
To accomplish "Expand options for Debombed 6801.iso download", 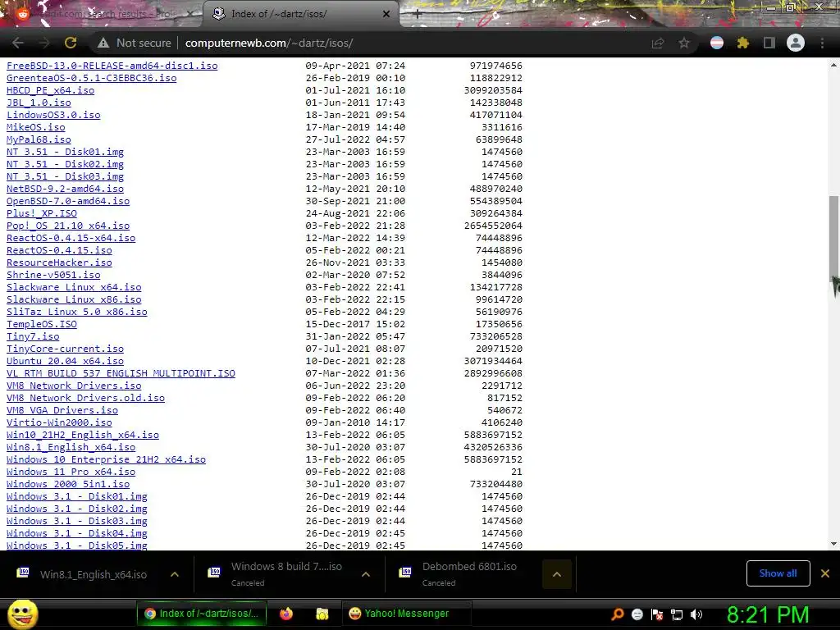I will click(557, 574).
